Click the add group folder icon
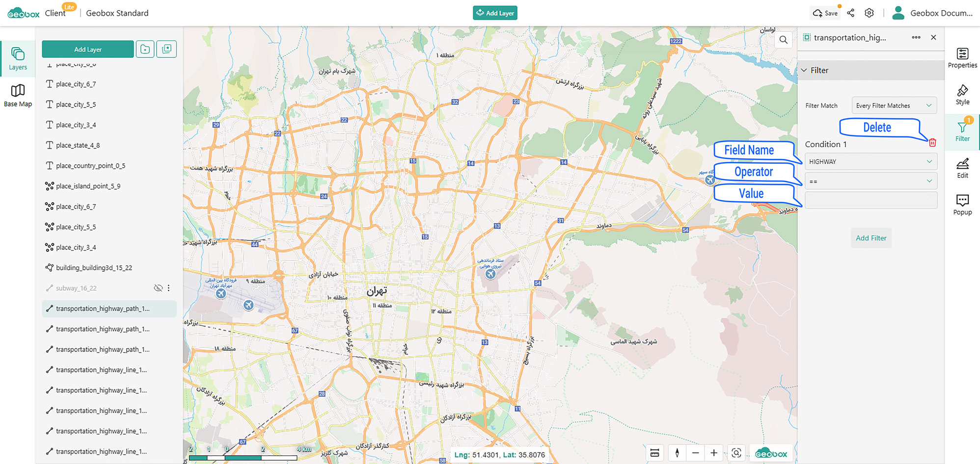This screenshot has height=464, width=980. pyautogui.click(x=145, y=49)
